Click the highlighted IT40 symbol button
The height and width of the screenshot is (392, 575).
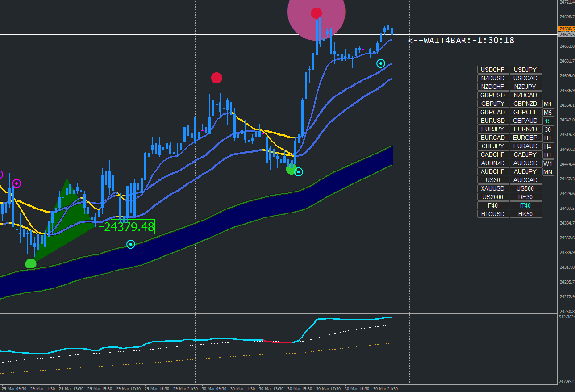coord(525,206)
